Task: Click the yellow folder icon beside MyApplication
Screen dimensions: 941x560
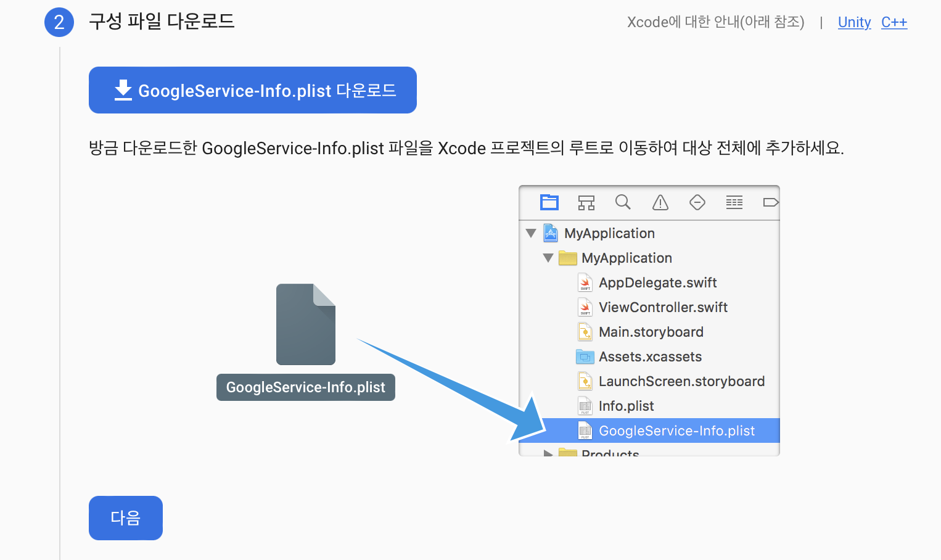Action: click(x=568, y=258)
